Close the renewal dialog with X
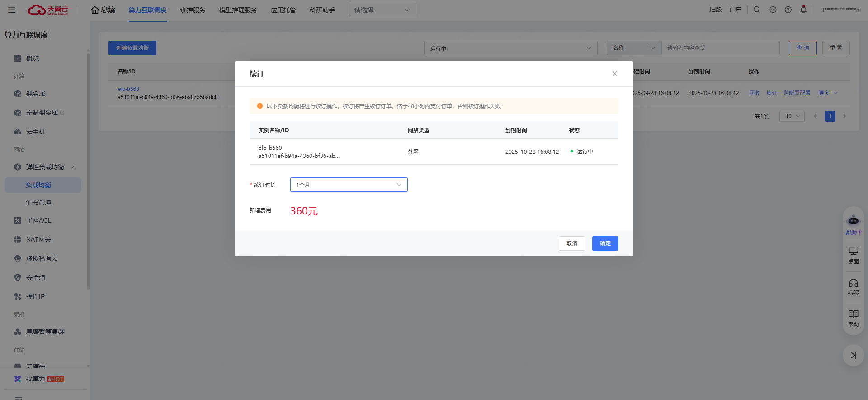Screen dimensions: 868x400 (614, 74)
